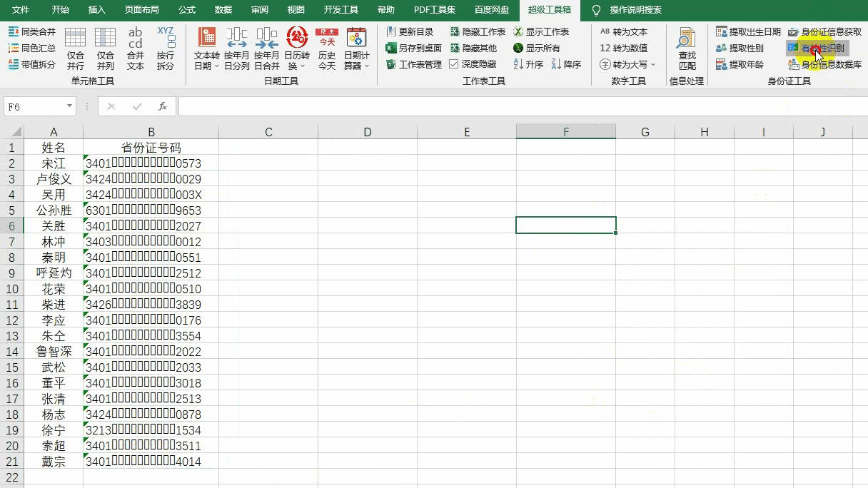The width and height of the screenshot is (868, 488).
Task: Switch to the 视图 View tab
Action: pyautogui.click(x=296, y=10)
